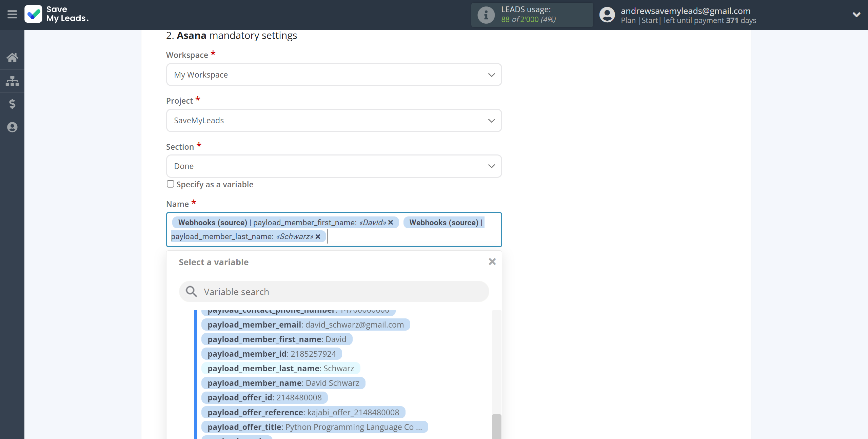The image size is (868, 439).
Task: Select payload_member_name variable
Action: (x=283, y=383)
